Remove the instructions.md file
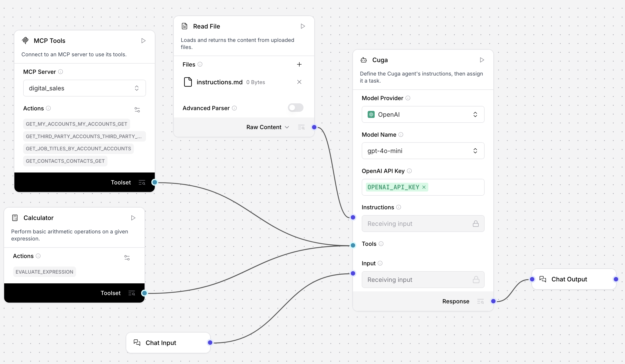This screenshot has width=625, height=364. (x=299, y=82)
